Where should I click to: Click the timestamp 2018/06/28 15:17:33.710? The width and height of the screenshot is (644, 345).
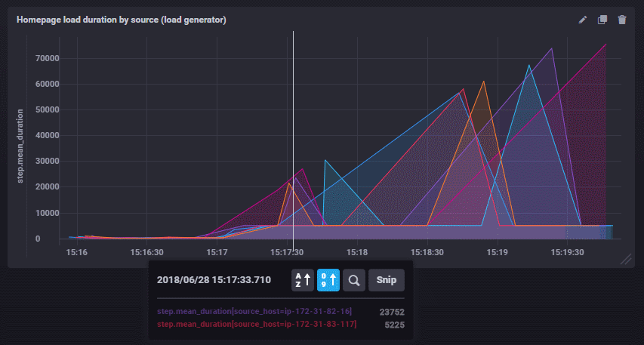(x=214, y=280)
